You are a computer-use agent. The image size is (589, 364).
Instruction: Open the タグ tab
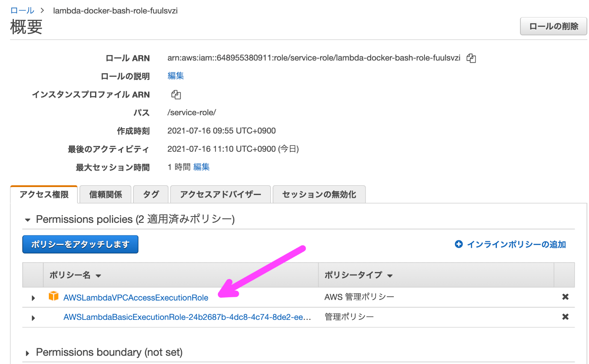coord(151,195)
